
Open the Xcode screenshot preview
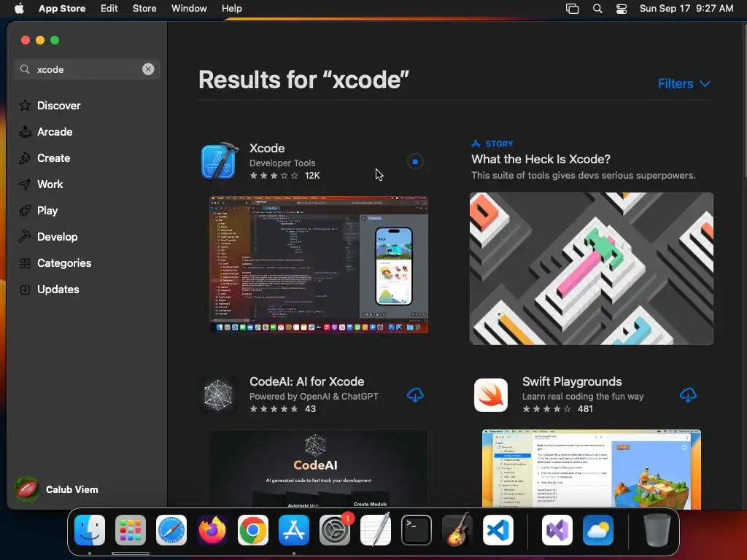coord(320,264)
